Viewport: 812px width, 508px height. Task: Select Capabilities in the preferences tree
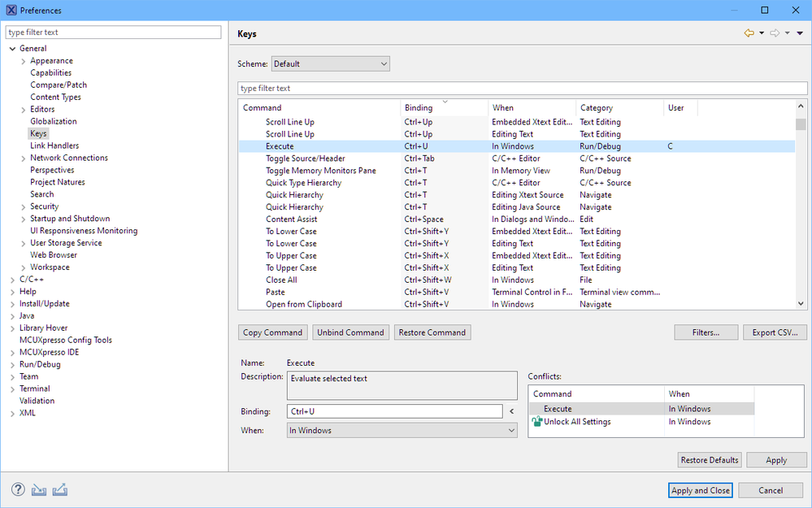50,72
